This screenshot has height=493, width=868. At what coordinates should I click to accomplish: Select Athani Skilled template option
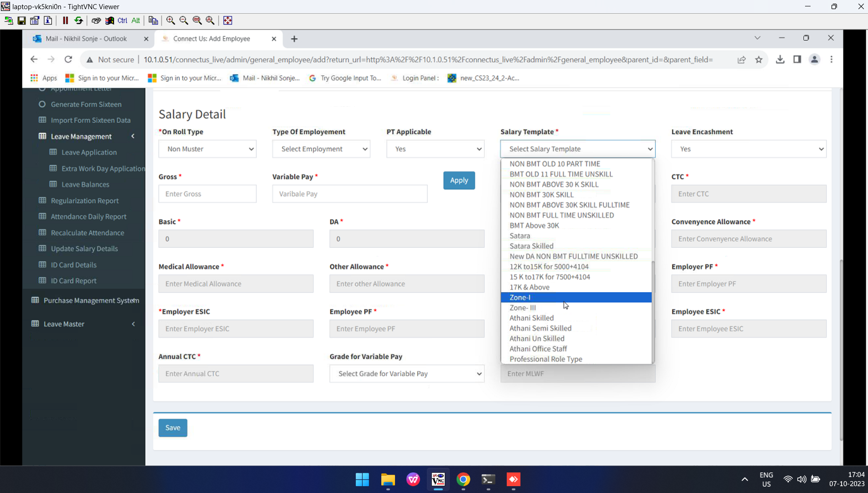(576, 318)
